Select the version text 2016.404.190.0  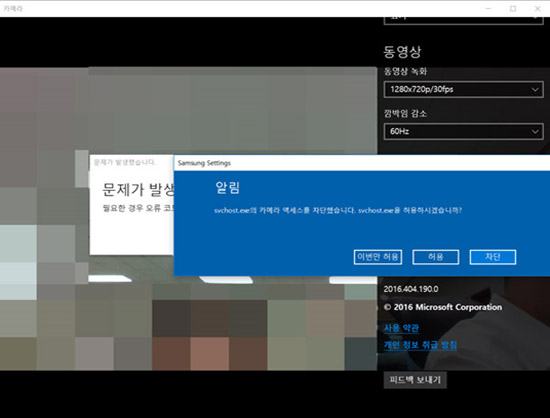click(x=411, y=289)
